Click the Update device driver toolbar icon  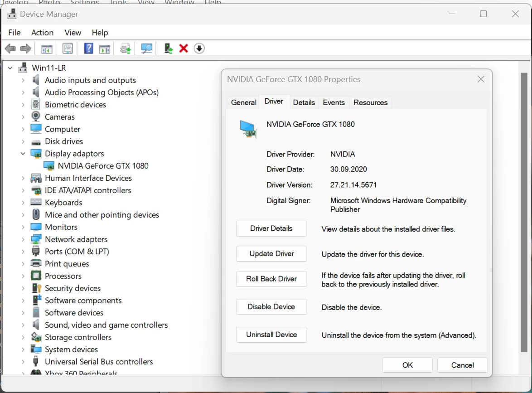(126, 49)
